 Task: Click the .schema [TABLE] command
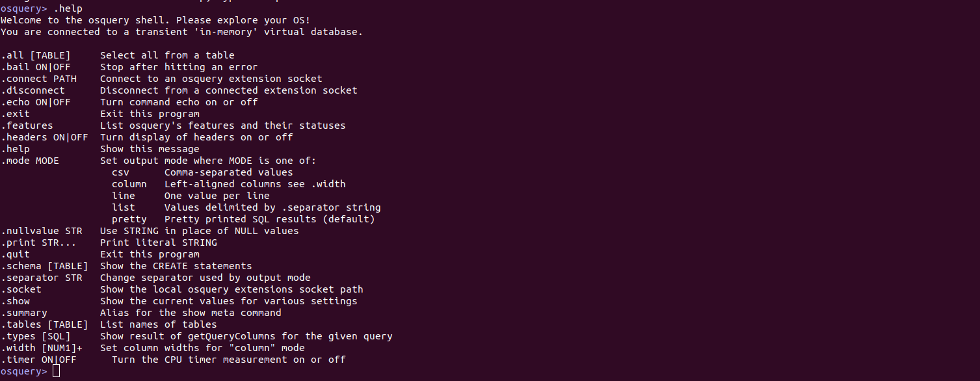pos(44,266)
